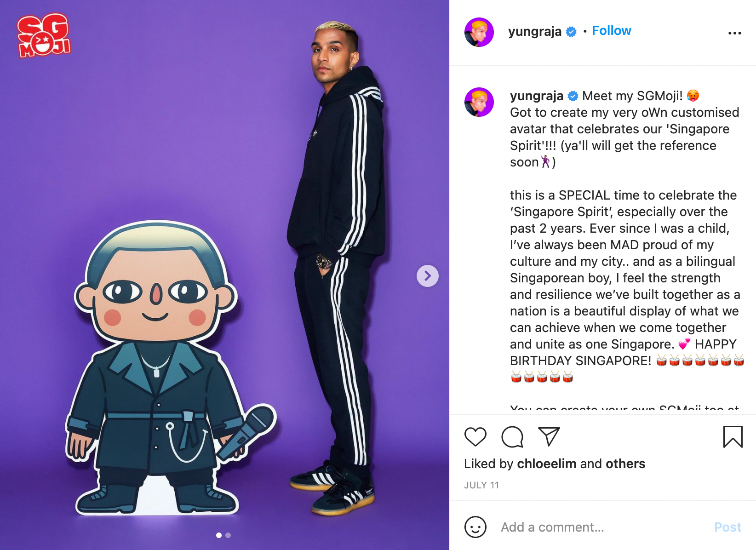Open comments with the speech bubble icon
756x550 pixels.
pyautogui.click(x=512, y=436)
